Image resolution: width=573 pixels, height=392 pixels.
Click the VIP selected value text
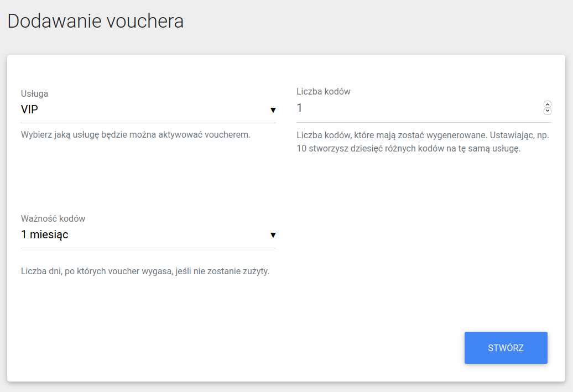(x=29, y=110)
